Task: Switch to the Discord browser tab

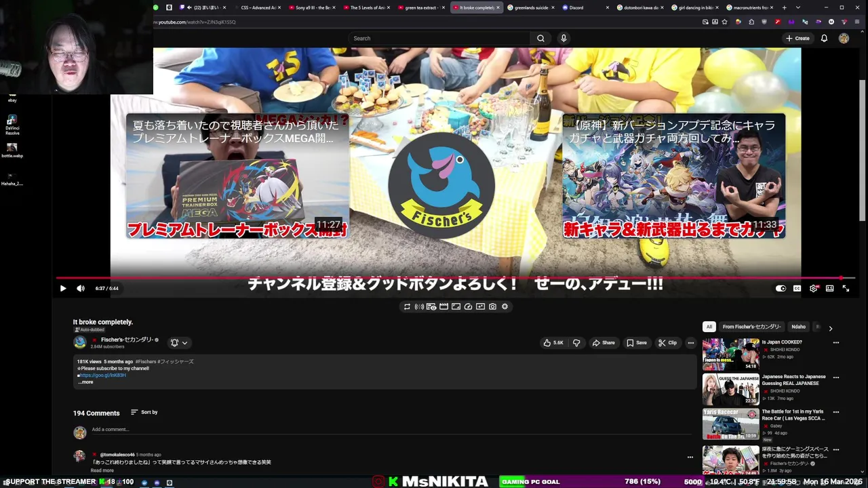Action: click(x=584, y=7)
